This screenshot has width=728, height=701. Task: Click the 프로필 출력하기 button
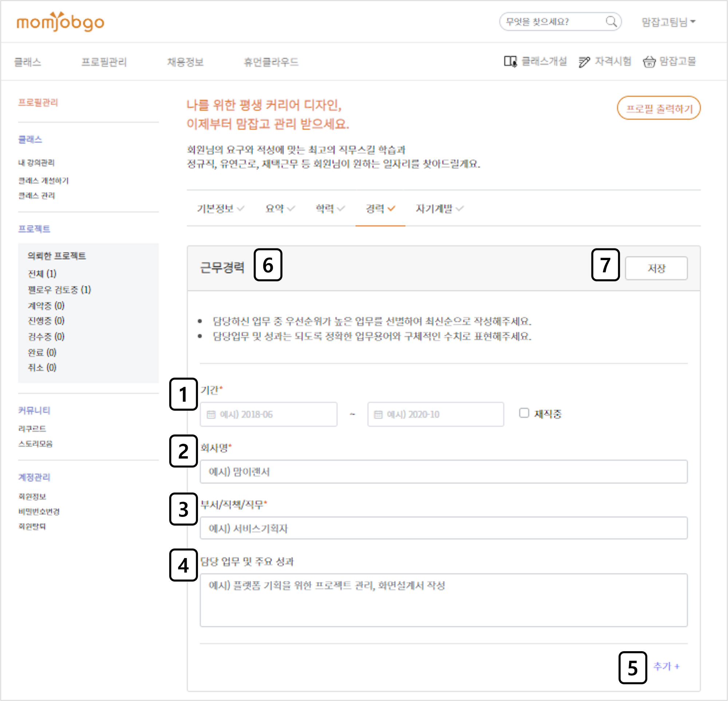pyautogui.click(x=658, y=108)
